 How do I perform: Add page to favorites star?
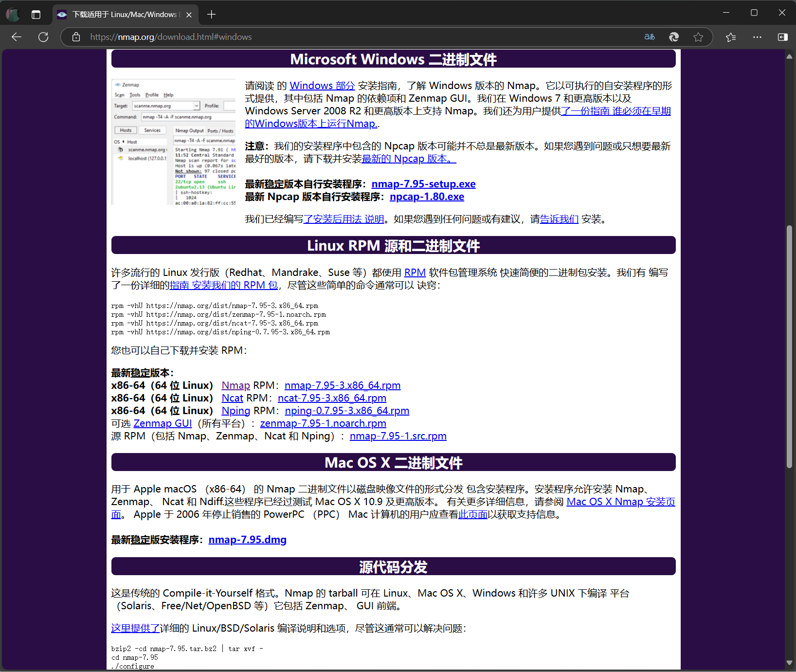(x=698, y=37)
